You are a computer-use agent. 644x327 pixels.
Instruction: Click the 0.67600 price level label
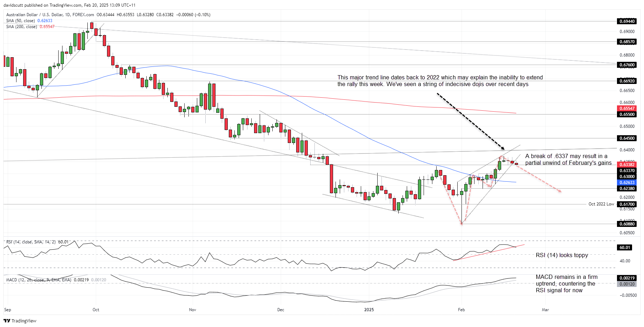tap(627, 65)
